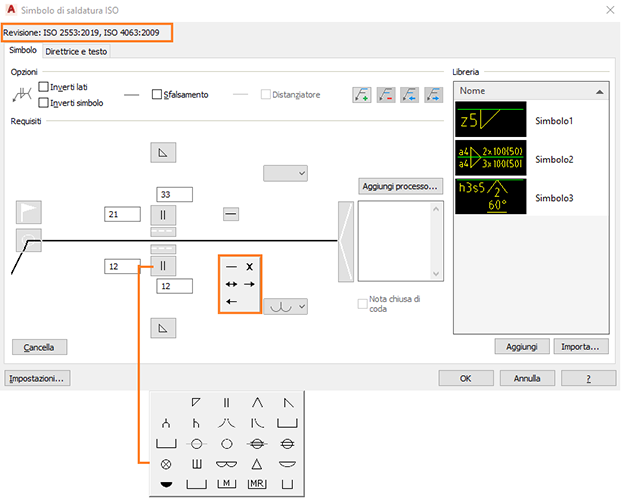Viewport: 624px width, 498px height.
Task: Toggle Nota chiusa di coda checkbox
Action: (363, 304)
